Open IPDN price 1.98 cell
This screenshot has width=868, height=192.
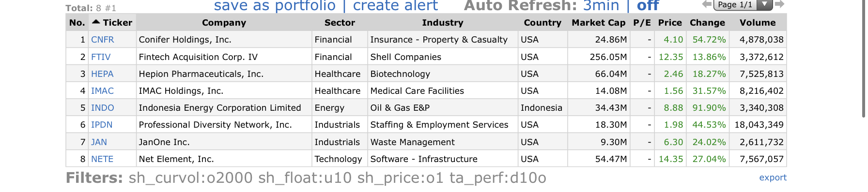[x=670, y=125]
